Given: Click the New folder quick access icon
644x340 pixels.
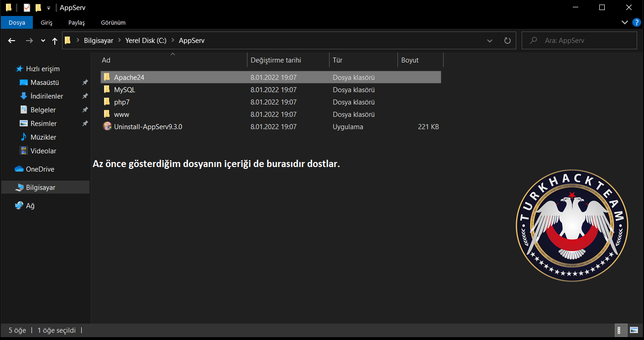Looking at the screenshot, I should 38,8.
